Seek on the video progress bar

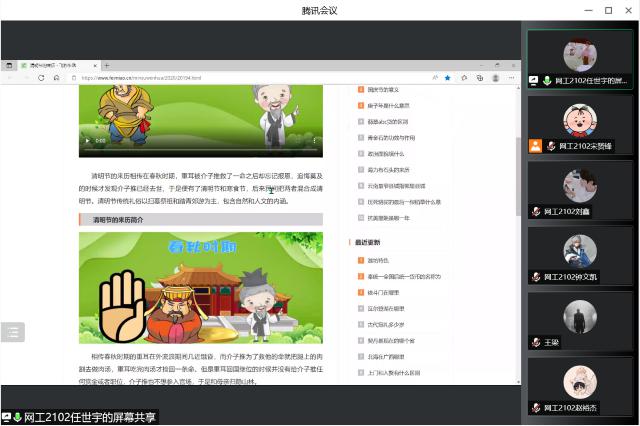point(200,150)
